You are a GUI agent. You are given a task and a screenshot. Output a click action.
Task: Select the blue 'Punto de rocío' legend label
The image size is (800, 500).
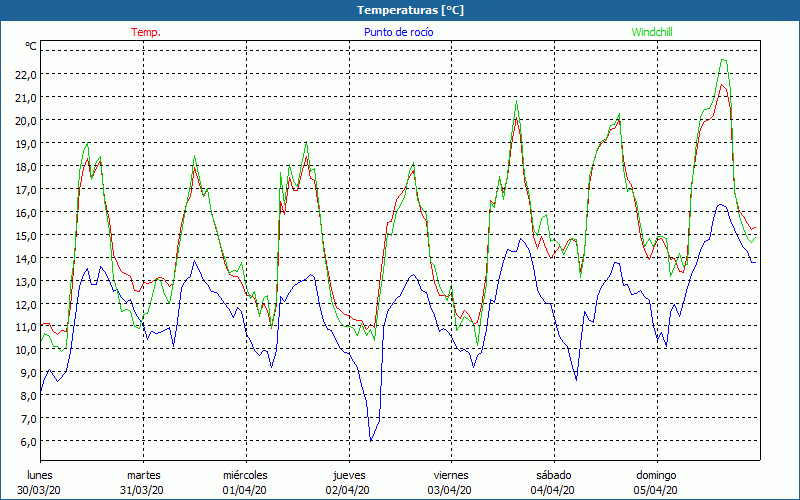coord(398,32)
